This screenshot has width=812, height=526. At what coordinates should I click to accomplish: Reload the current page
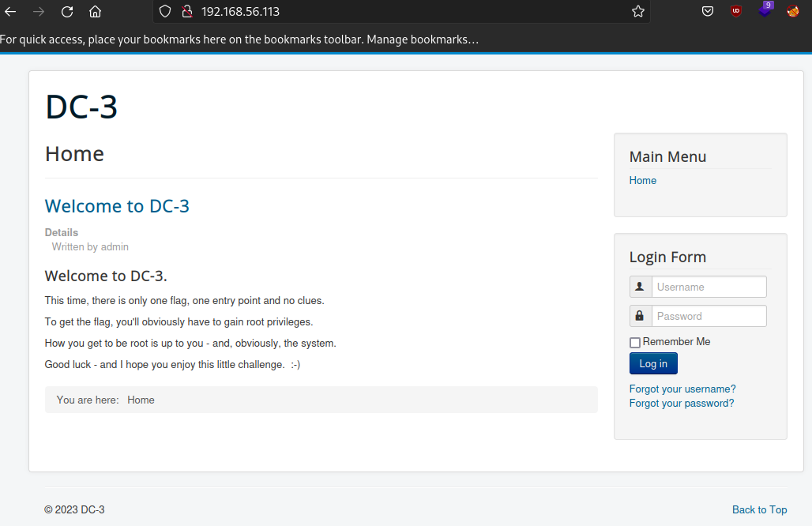[x=66, y=11]
